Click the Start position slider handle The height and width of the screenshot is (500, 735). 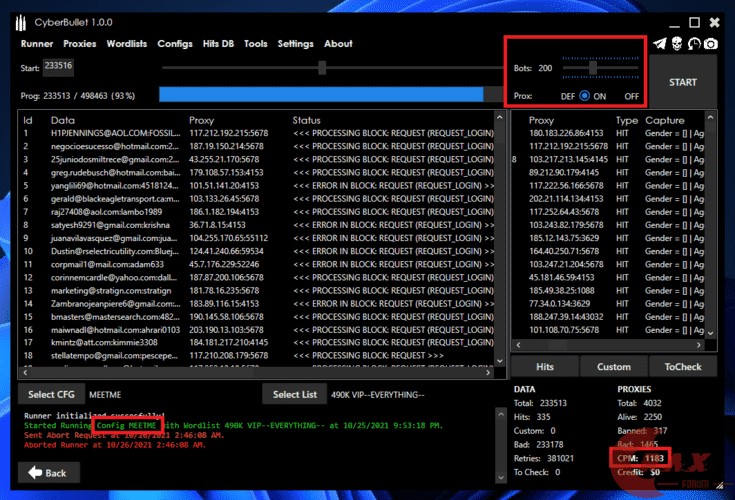pos(322,67)
